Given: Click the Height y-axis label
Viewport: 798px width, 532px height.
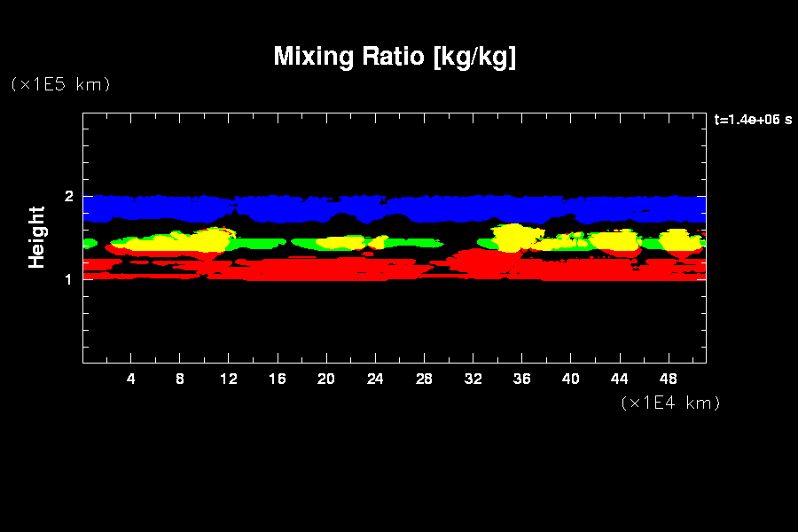Looking at the screenshot, I should (36, 237).
